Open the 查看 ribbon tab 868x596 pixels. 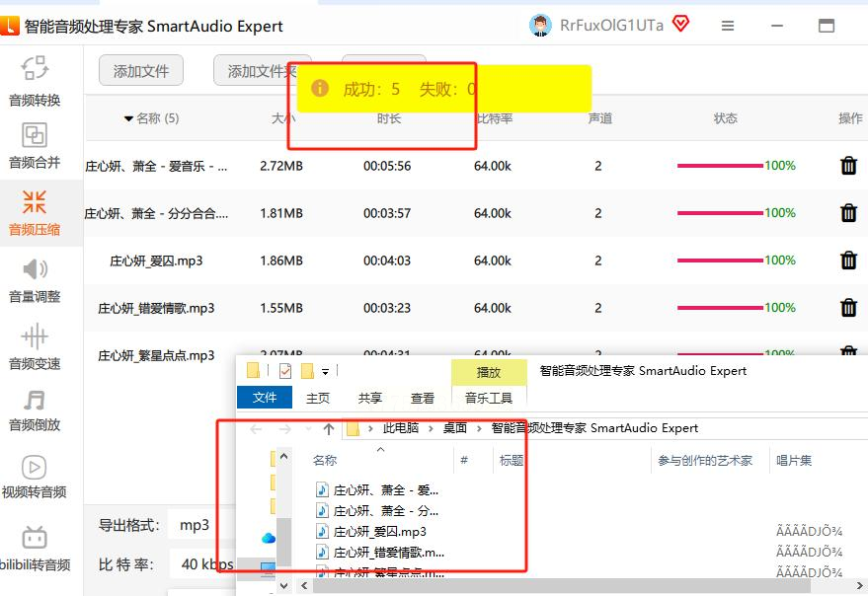pyautogui.click(x=423, y=398)
